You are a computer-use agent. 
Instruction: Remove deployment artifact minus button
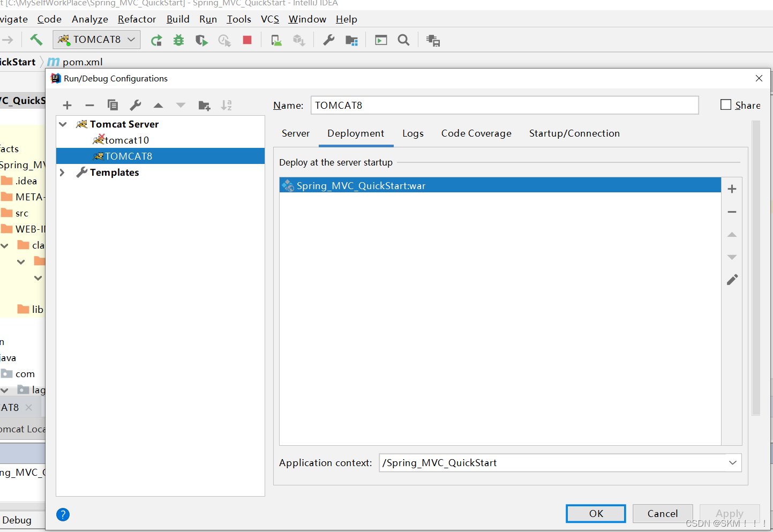click(732, 212)
